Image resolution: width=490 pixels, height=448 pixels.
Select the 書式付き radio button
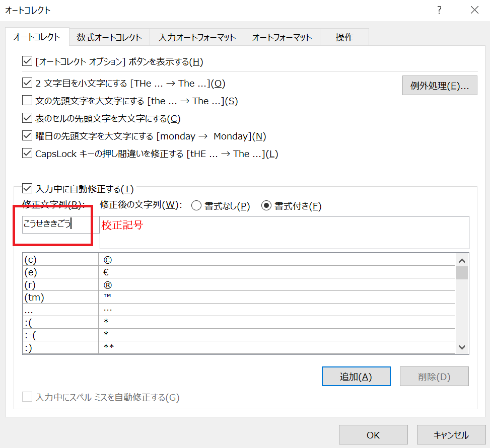coord(266,206)
